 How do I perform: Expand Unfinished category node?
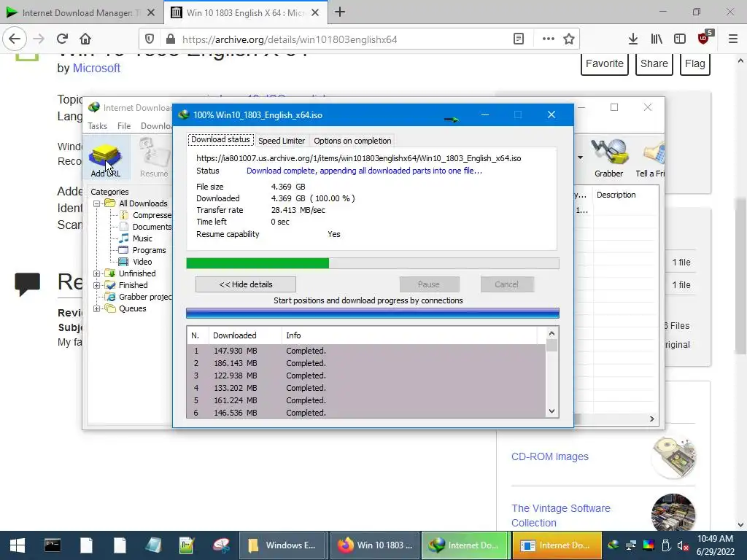(97, 273)
